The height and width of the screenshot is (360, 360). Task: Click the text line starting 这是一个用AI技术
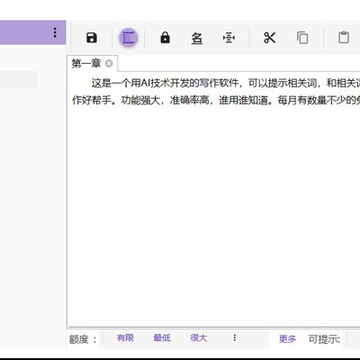[x=226, y=83]
